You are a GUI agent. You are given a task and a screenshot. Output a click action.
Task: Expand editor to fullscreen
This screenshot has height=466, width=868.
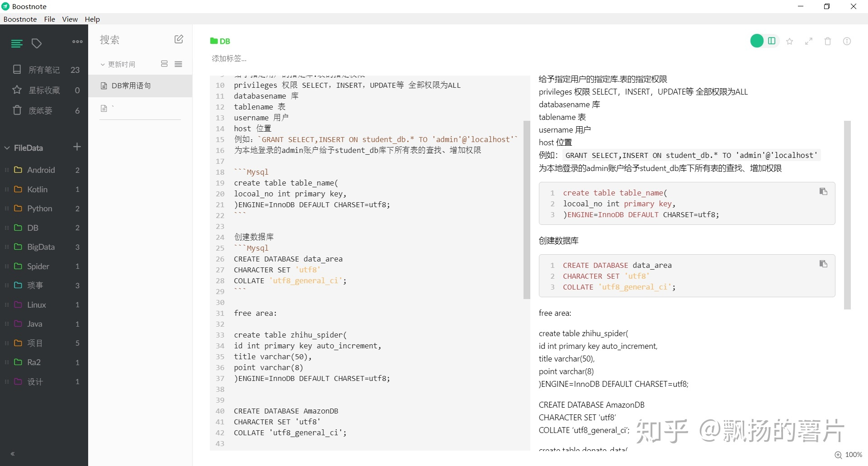click(809, 41)
